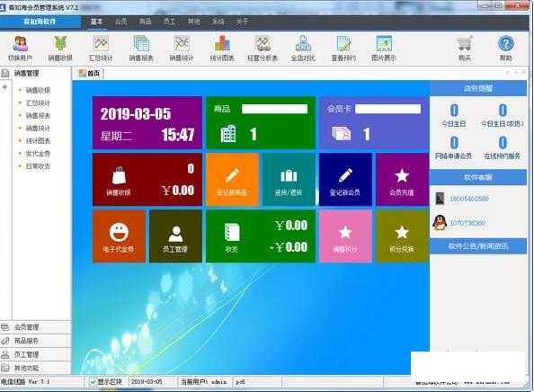Screen dimensions: 534x392
Task: Open the orange 登记新商品 tile
Action: coord(232,179)
